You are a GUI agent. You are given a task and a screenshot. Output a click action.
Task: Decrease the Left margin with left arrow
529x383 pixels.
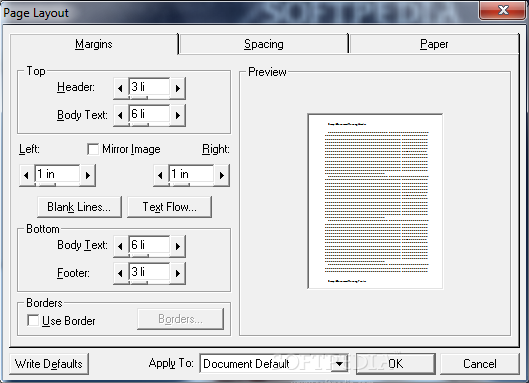click(27, 175)
